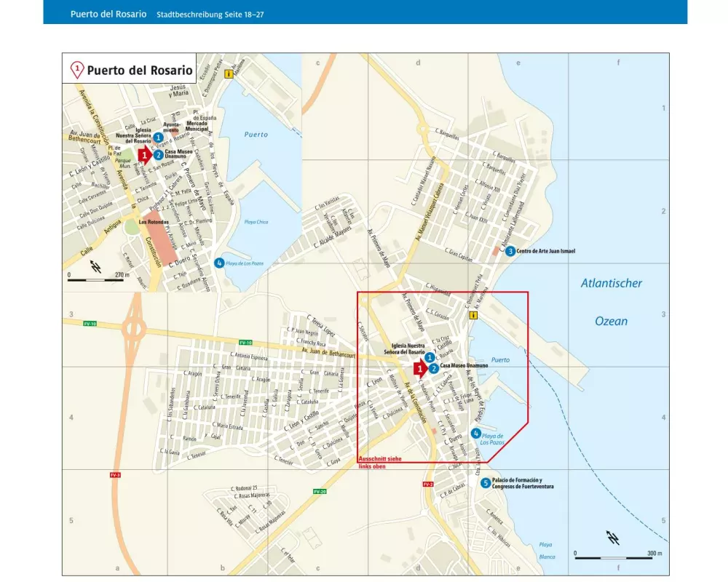Click the numbered pin icon beside the map title
This screenshot has height=582, width=728.
point(76,70)
